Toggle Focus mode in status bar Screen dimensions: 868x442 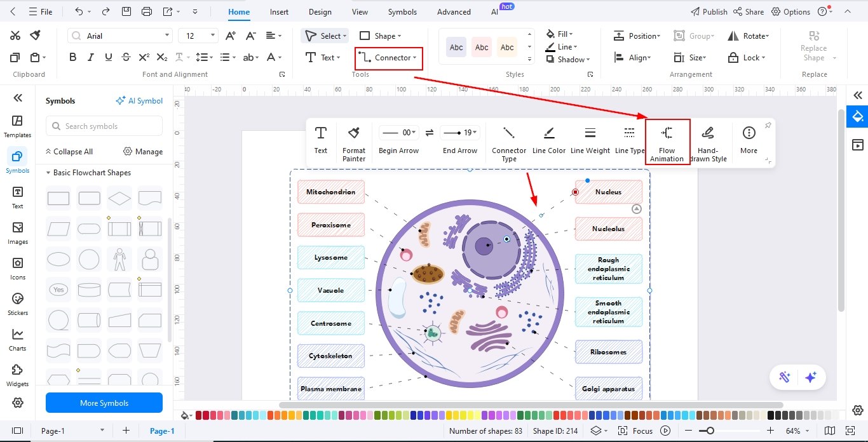636,431
